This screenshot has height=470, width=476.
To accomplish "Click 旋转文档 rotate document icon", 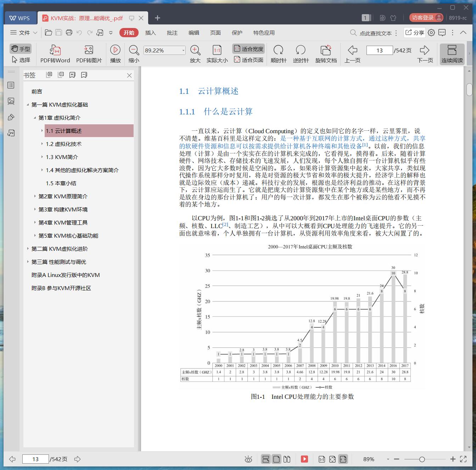I will coord(326,54).
